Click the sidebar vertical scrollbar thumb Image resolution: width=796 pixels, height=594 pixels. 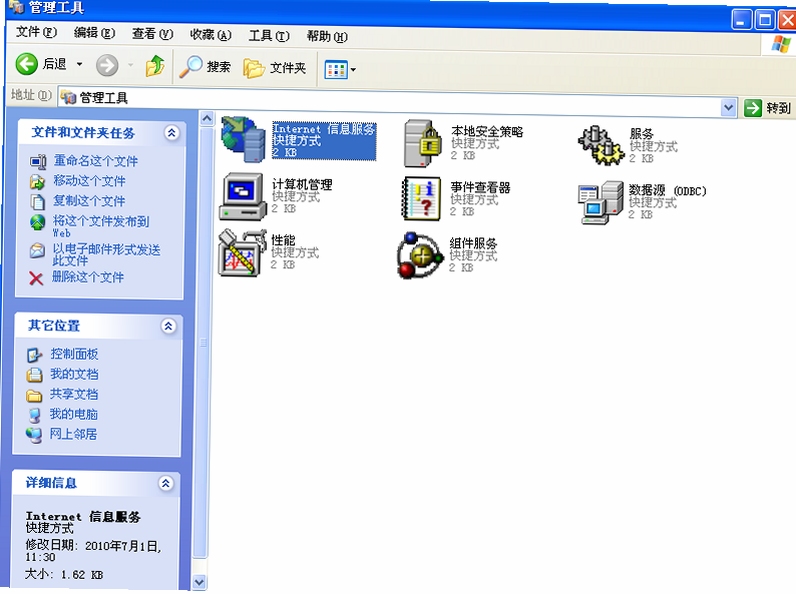[203, 343]
